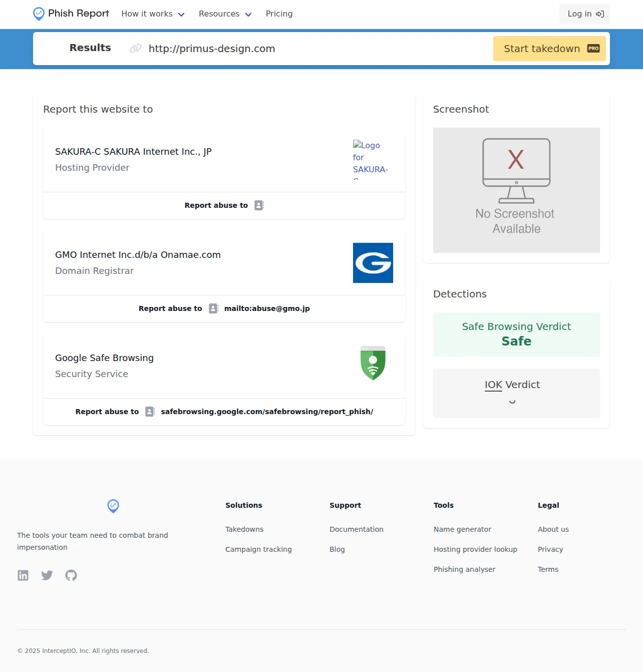
Task: Click the PRO badge on Start takedown
Action: pyautogui.click(x=593, y=49)
